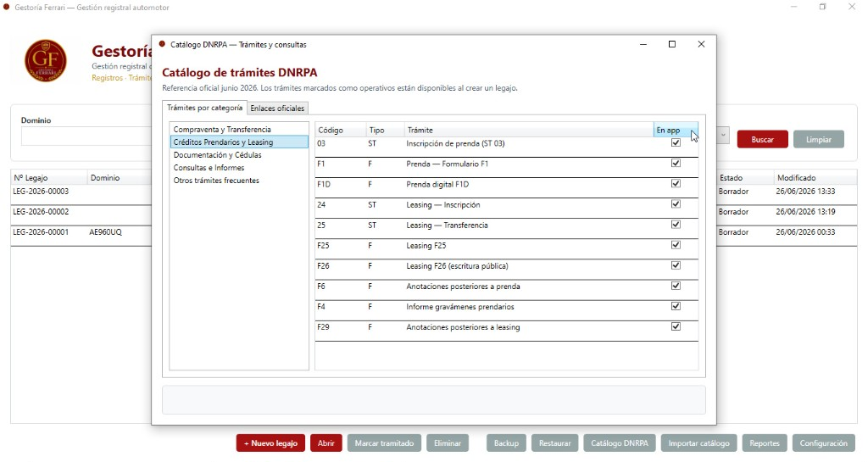Open the dropdown arrow next to Buscar
Screen dimensions: 868x462
click(723, 136)
